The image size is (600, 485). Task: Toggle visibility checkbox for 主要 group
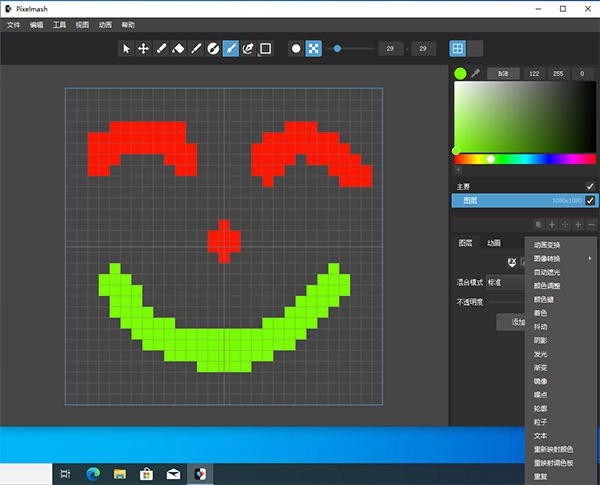(590, 186)
